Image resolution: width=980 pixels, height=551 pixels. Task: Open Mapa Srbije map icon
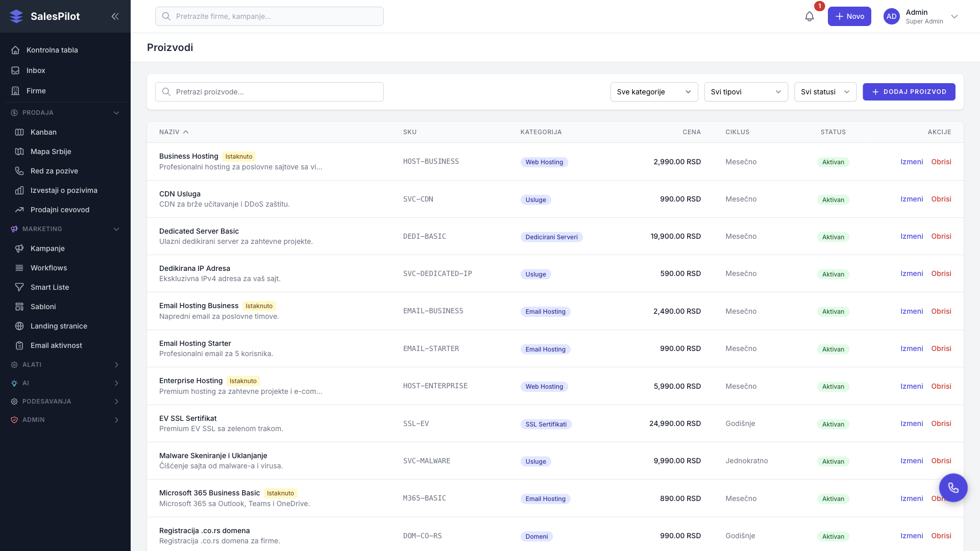19,152
